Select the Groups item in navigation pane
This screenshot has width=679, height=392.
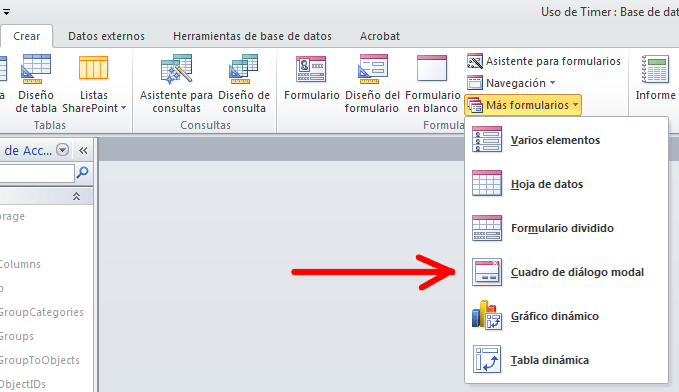point(17,336)
